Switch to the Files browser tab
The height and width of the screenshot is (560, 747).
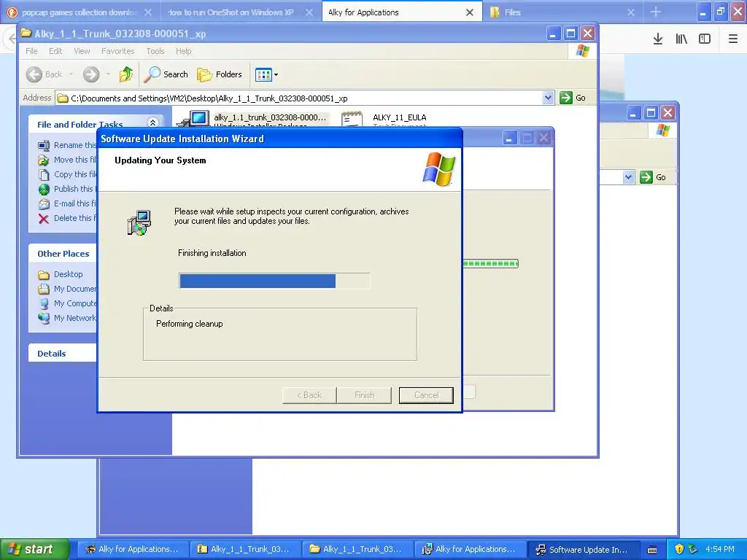562,12
